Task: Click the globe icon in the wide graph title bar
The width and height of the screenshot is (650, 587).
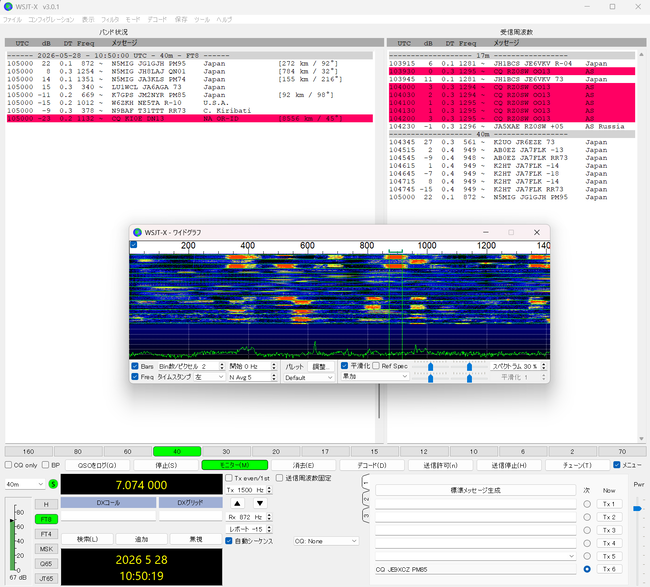Action: tap(138, 233)
